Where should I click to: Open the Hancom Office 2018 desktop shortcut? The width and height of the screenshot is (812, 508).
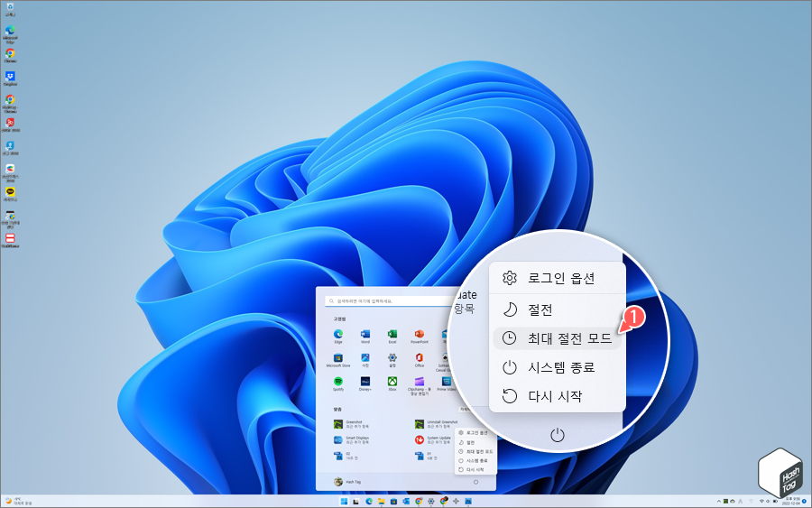(10, 172)
